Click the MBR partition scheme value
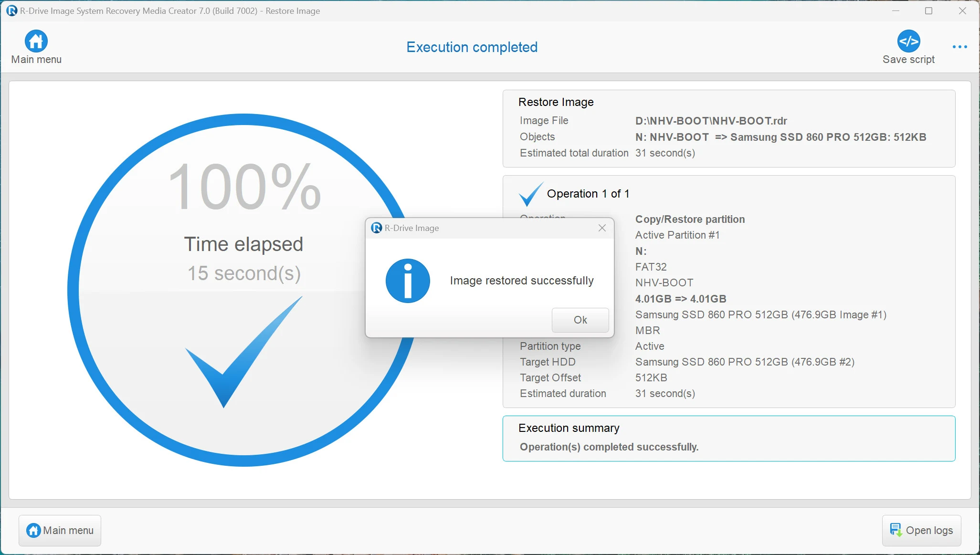 point(647,330)
